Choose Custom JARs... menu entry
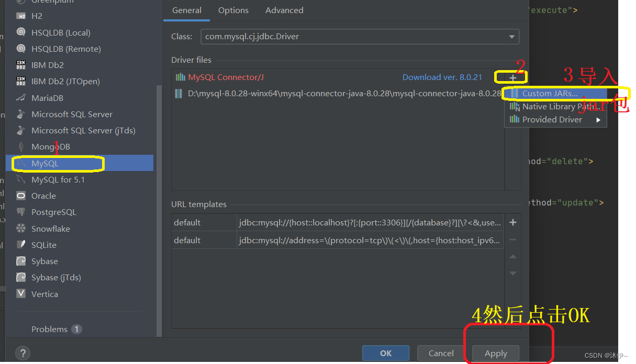636x364 pixels. (x=555, y=94)
